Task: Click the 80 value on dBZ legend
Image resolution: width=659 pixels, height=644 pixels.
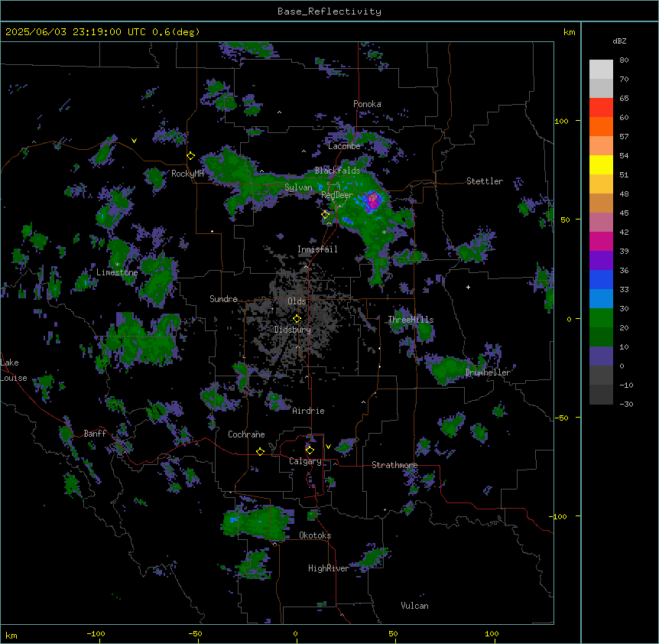Action: click(624, 60)
